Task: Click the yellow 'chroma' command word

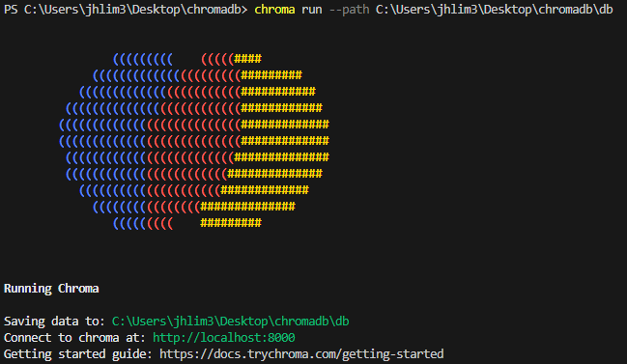Action: point(274,10)
